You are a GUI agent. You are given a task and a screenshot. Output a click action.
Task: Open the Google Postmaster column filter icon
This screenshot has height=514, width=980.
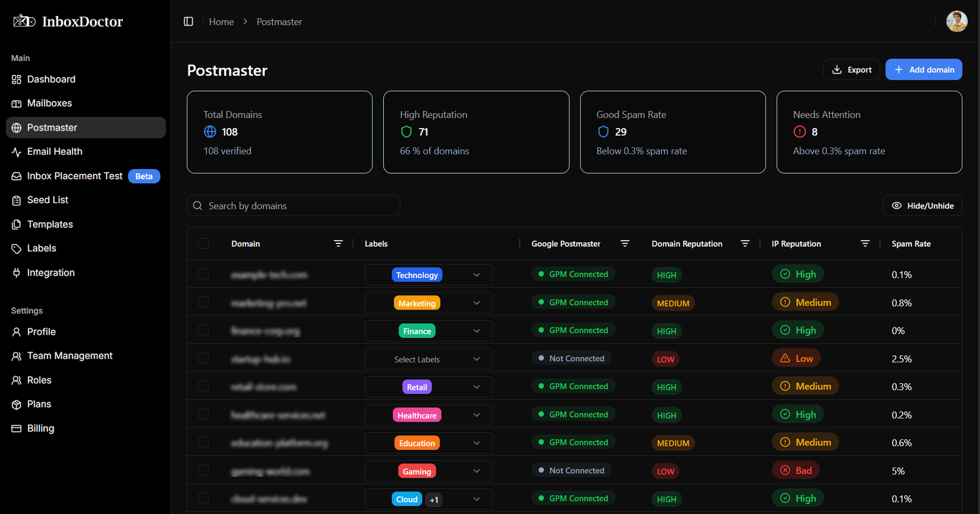coord(625,243)
